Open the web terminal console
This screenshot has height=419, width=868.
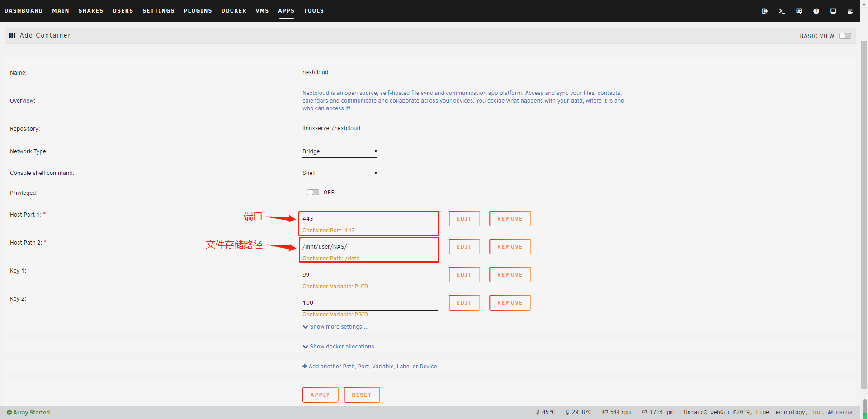pyautogui.click(x=782, y=11)
